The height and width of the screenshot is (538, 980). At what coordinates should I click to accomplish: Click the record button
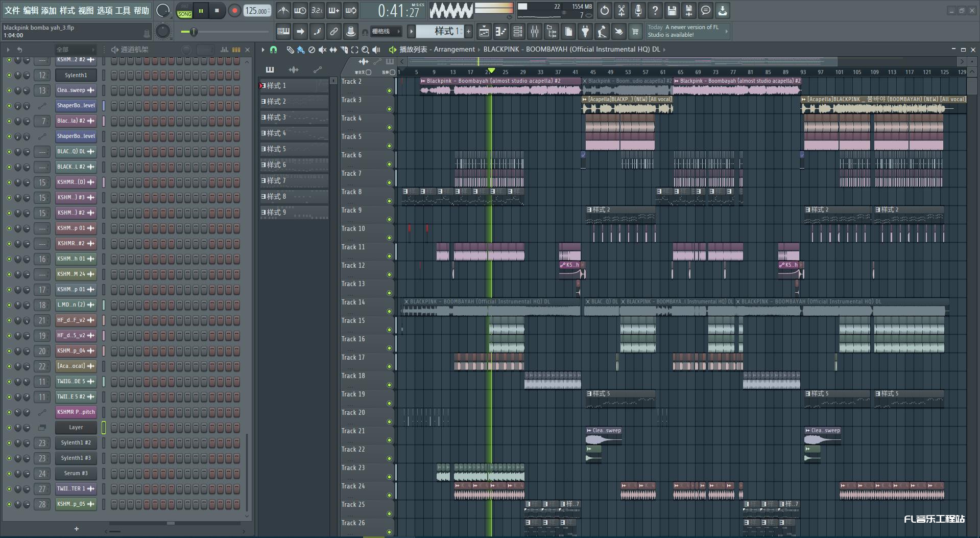(x=234, y=11)
